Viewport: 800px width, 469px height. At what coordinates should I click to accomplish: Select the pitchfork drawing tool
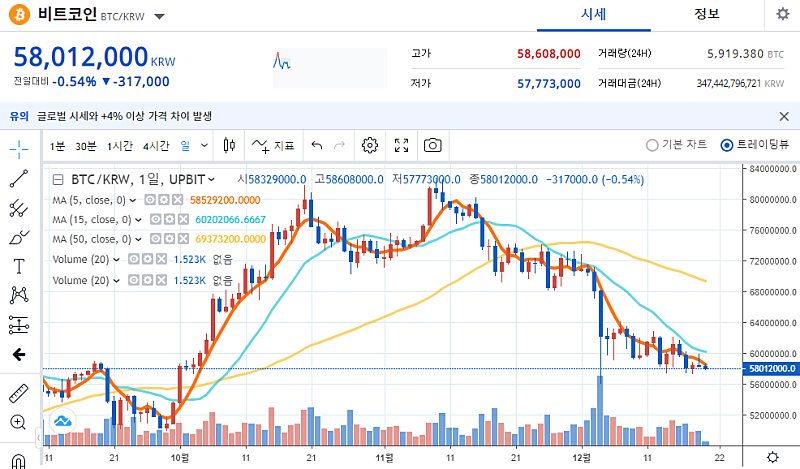click(19, 208)
